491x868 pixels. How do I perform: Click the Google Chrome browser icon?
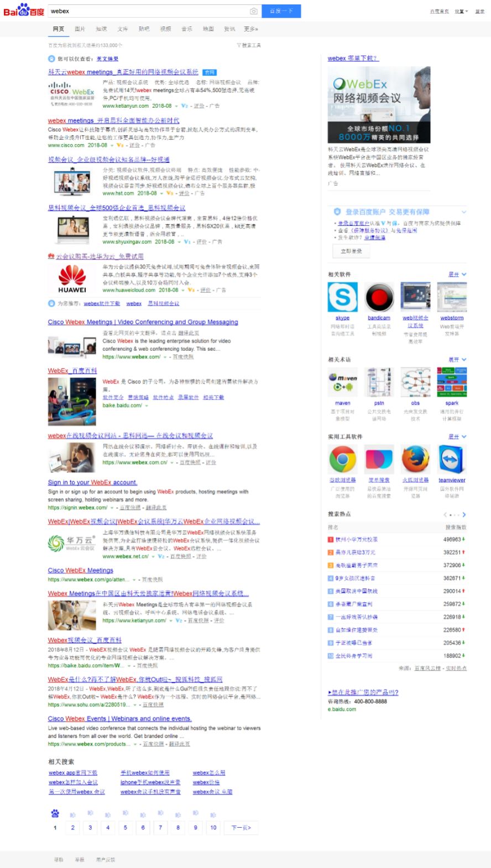(x=342, y=460)
